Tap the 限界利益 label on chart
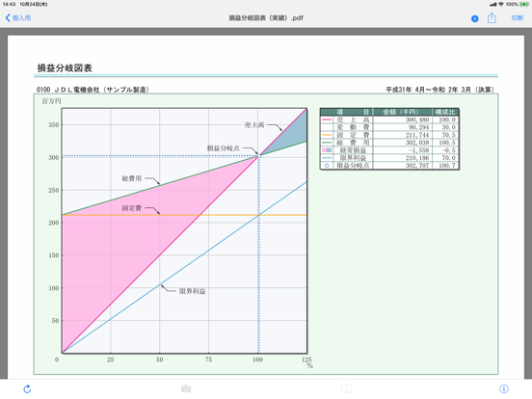The height and width of the screenshot is (399, 532). point(193,291)
